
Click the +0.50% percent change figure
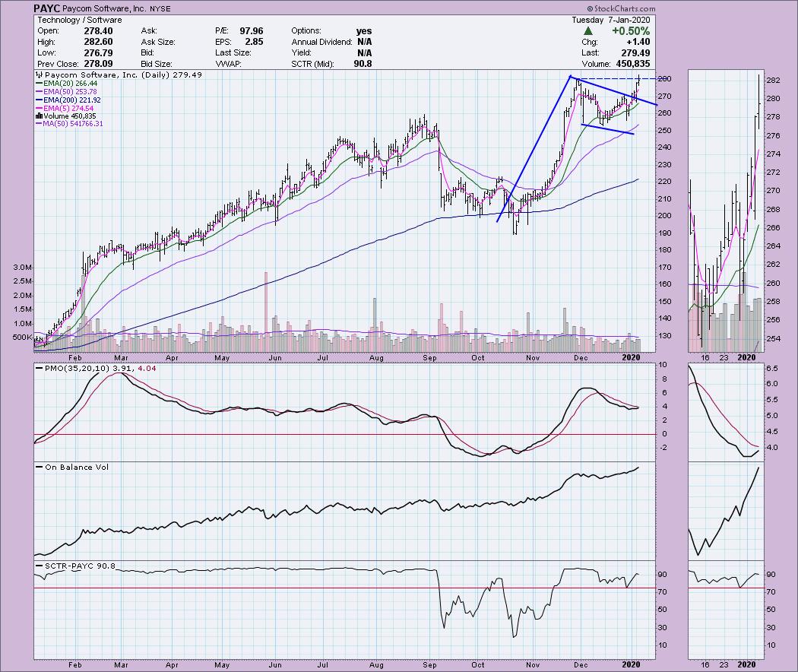pos(631,31)
